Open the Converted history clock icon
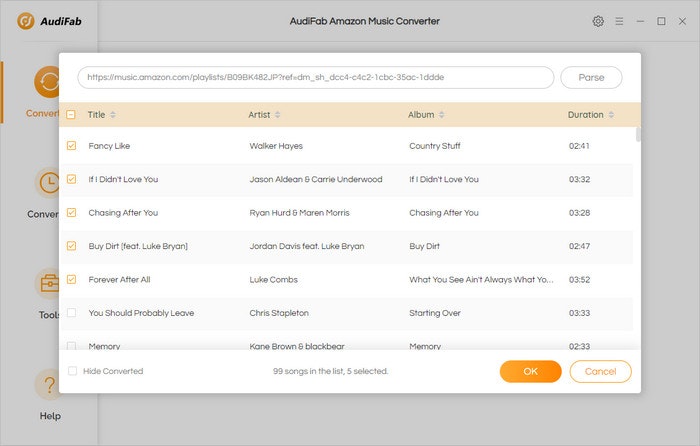 coord(47,183)
